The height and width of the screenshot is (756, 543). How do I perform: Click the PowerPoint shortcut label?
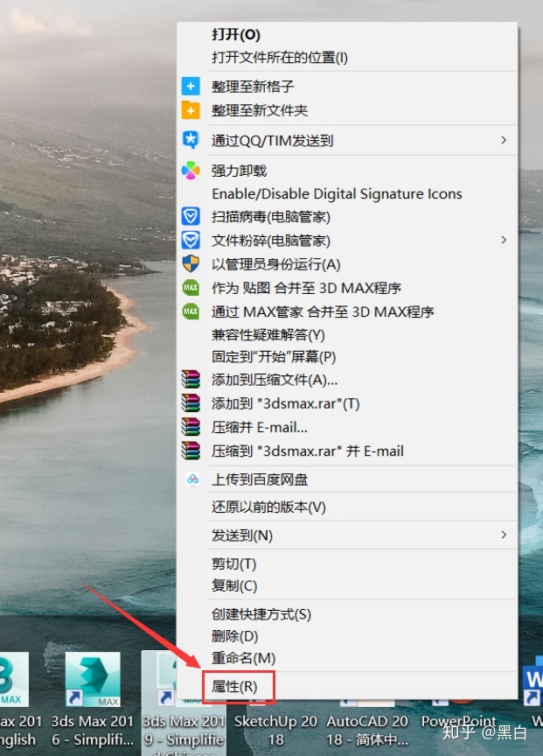pos(458,722)
